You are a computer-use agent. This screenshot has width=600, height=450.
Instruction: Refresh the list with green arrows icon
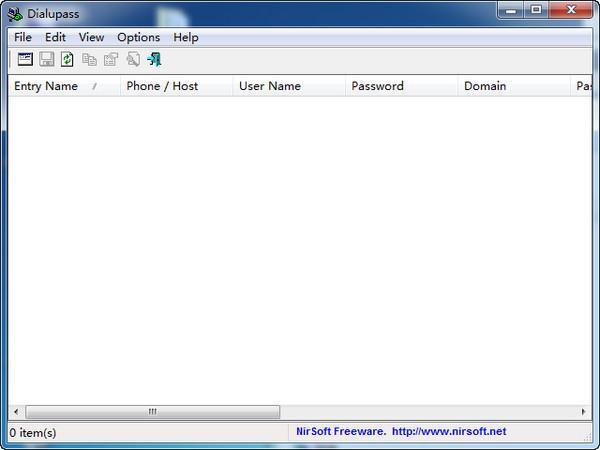(x=67, y=59)
